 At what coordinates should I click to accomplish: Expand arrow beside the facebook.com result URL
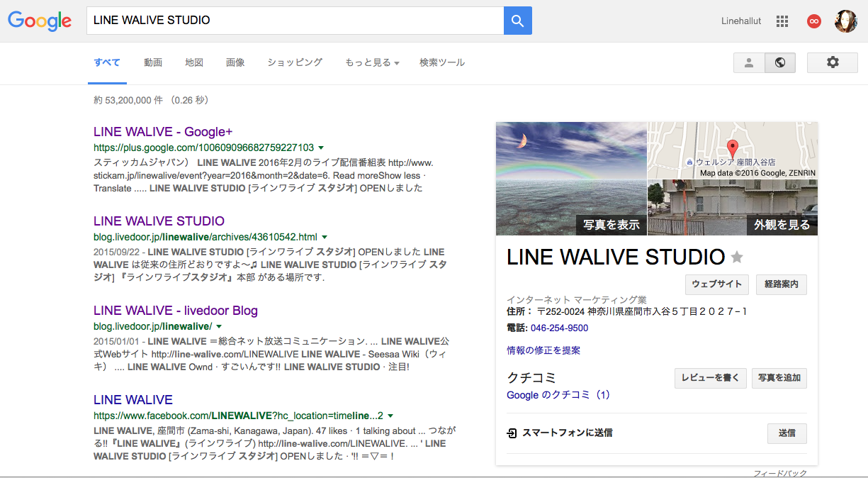pos(390,416)
